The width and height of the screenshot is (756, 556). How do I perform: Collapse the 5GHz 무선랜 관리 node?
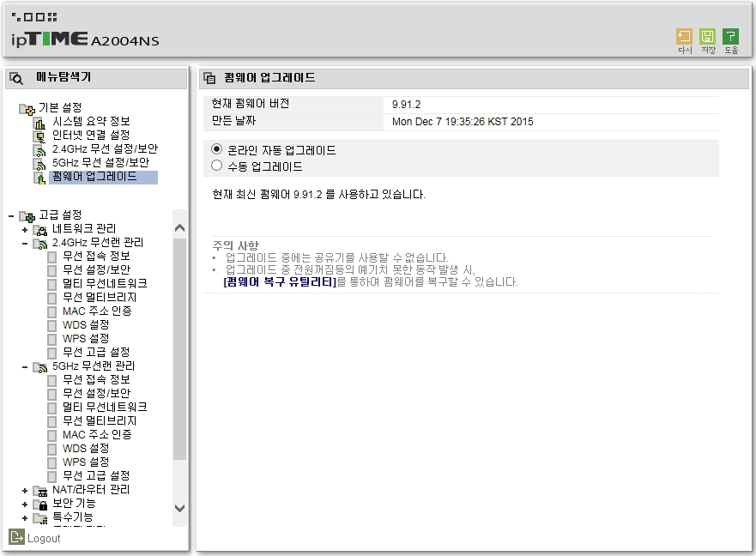[25, 367]
